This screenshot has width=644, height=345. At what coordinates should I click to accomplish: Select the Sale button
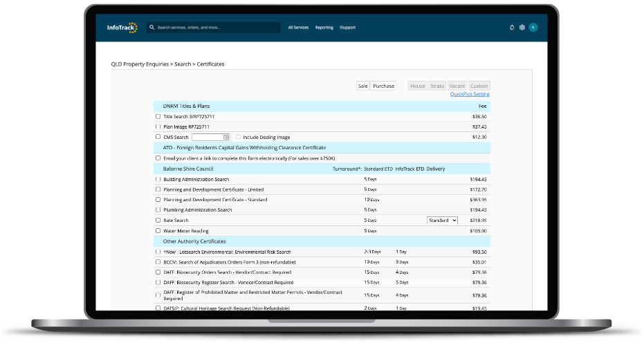362,86
